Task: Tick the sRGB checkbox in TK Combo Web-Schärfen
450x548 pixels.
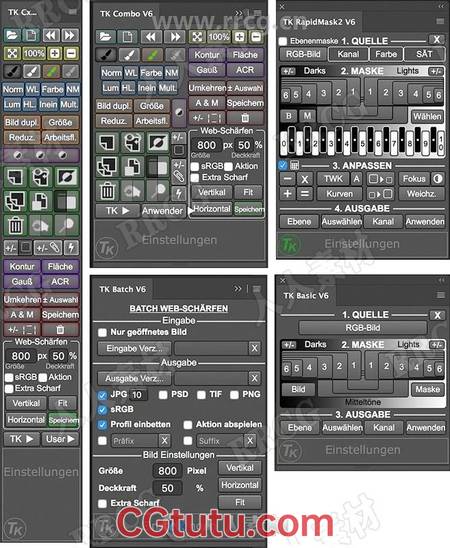Action: (195, 167)
